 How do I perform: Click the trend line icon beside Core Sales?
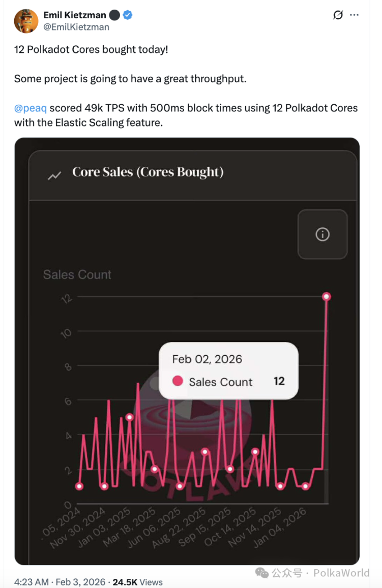[54, 175]
